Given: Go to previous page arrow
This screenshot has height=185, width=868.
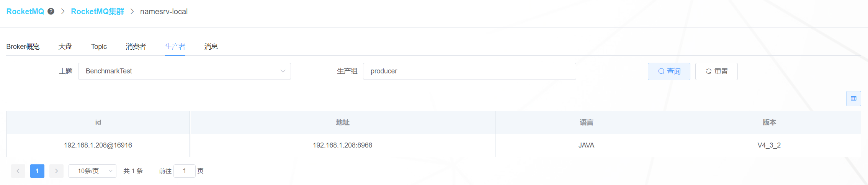Looking at the screenshot, I should 18,171.
